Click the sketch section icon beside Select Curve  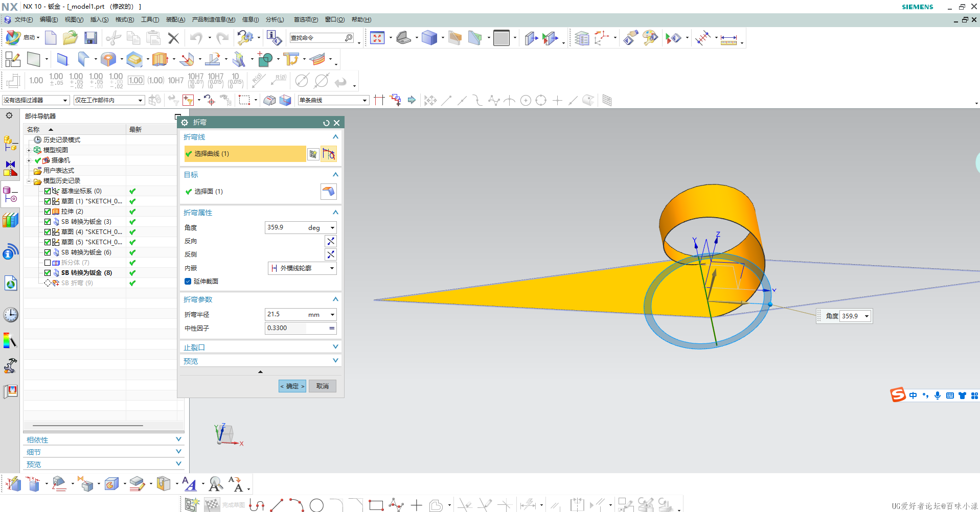(x=313, y=154)
